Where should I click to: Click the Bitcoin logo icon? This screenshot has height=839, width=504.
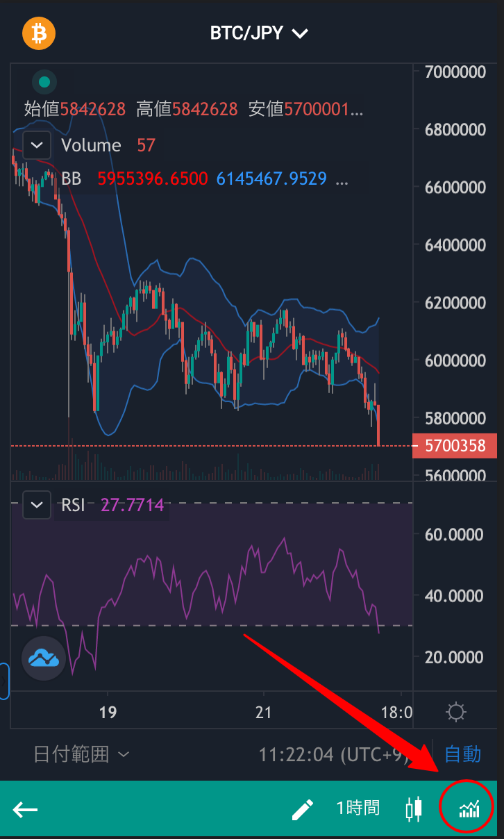coord(39,33)
